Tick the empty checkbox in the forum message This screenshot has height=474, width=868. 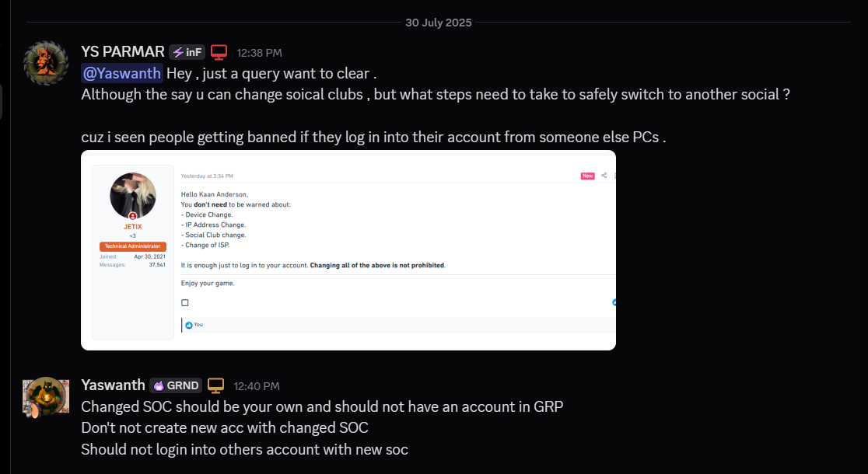(x=184, y=302)
